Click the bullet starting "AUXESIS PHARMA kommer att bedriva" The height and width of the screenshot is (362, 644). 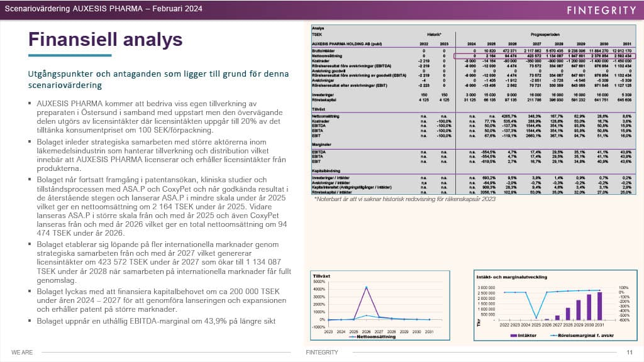[160, 116]
